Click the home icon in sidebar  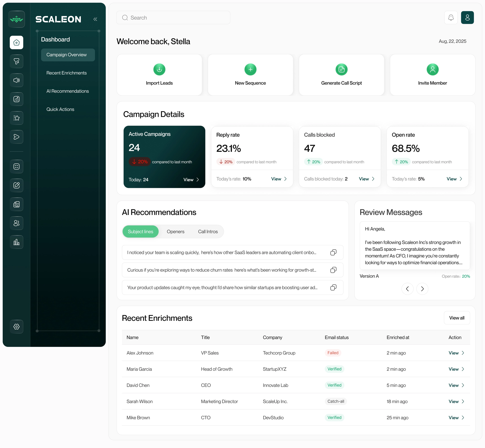pyautogui.click(x=17, y=43)
